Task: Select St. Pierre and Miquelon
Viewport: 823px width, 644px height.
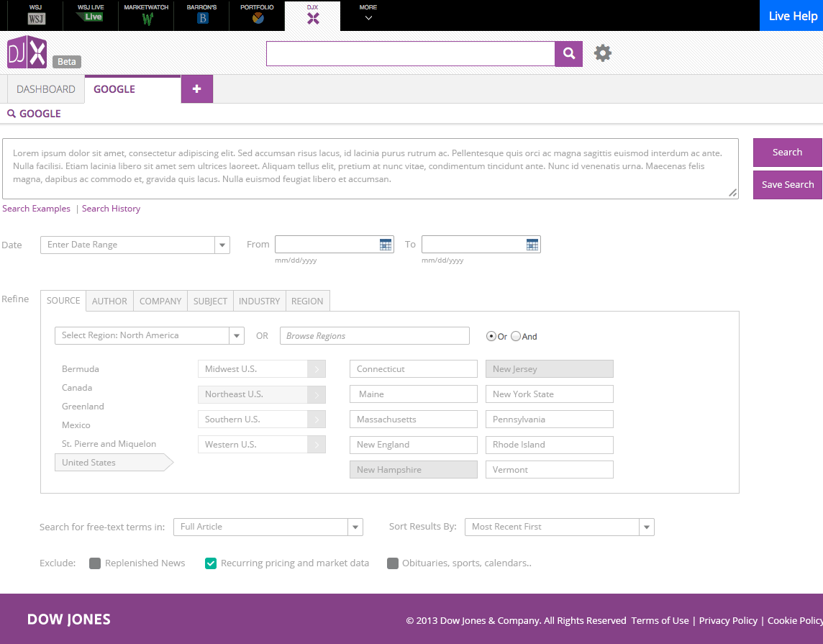Action: (x=109, y=444)
